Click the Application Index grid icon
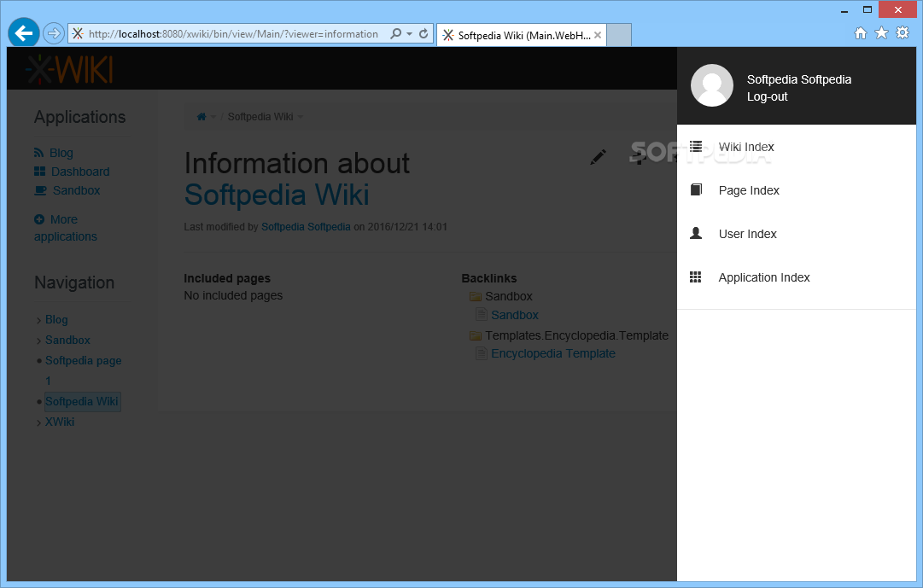 point(696,277)
